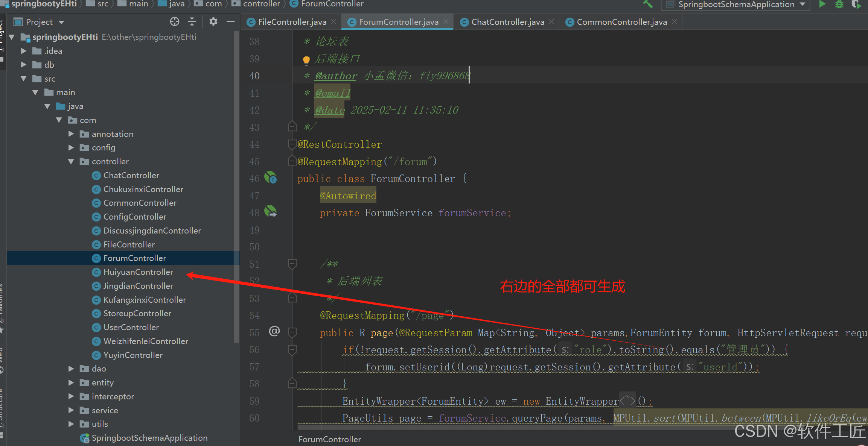The image size is (868, 446).
Task: Click the locate file crosshair icon
Action: (x=174, y=22)
